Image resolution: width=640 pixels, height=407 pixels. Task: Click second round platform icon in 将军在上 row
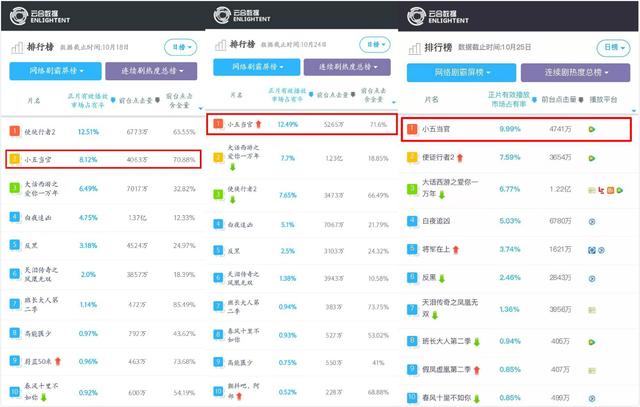coord(601,250)
